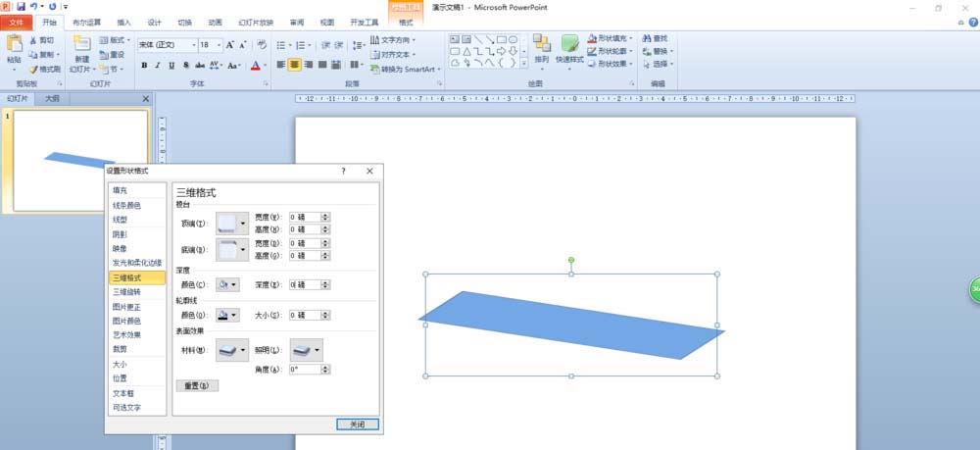Click the Redo icon in quick access toolbar
This screenshot has height=450, width=980.
point(52,6)
